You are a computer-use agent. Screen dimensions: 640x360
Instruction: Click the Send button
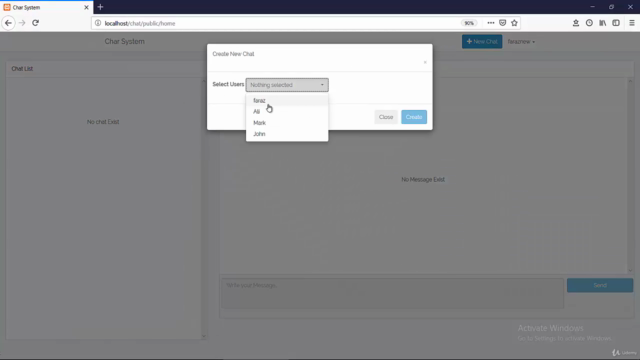600,285
